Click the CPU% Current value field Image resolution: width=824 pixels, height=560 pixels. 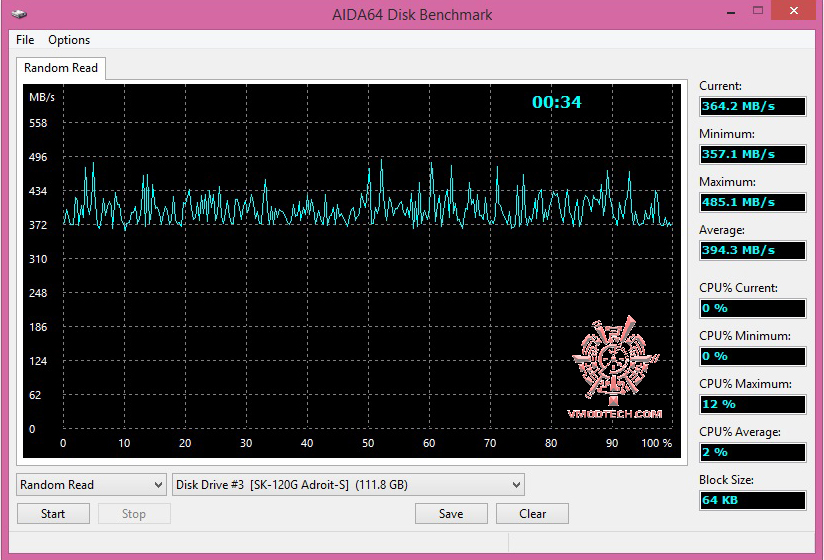coord(753,308)
